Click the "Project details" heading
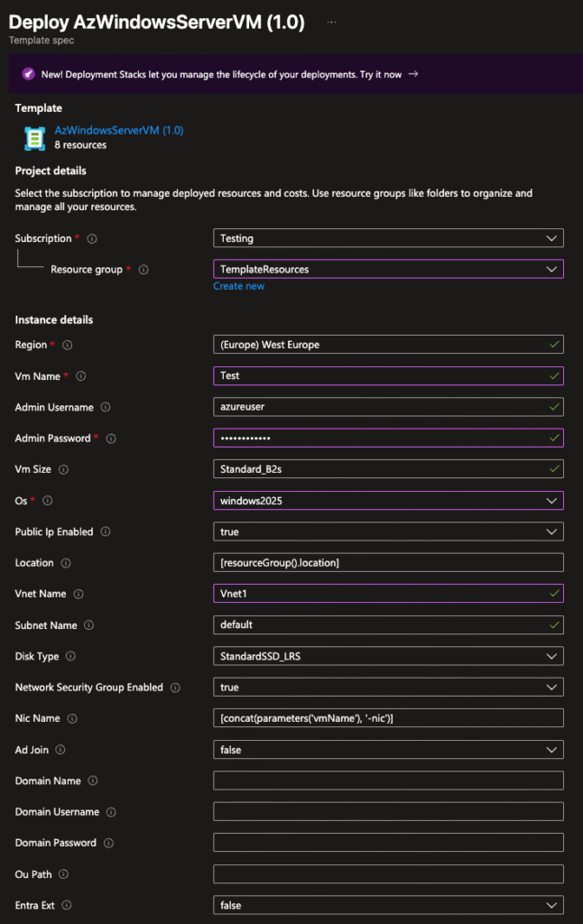583x924 pixels. pos(51,171)
